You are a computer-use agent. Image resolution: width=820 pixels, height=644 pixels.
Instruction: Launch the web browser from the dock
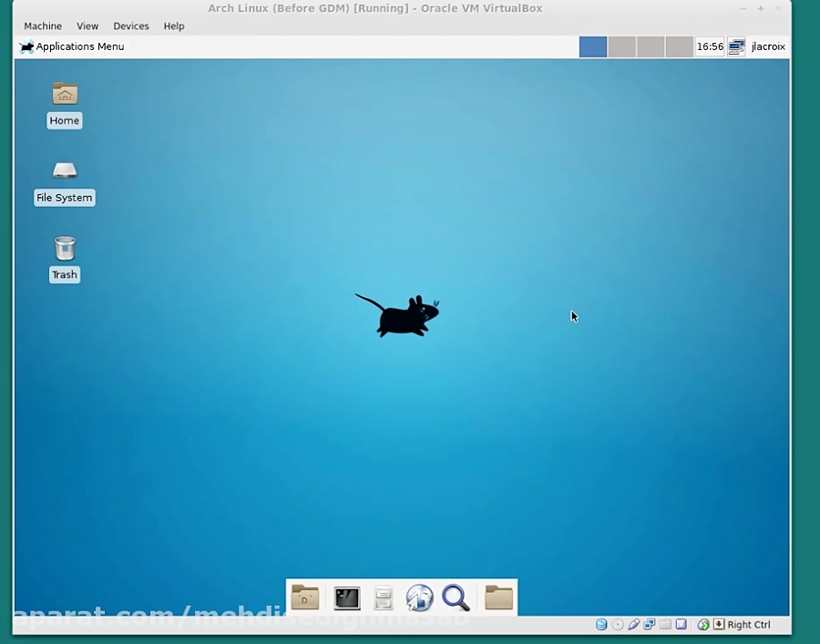(419, 598)
